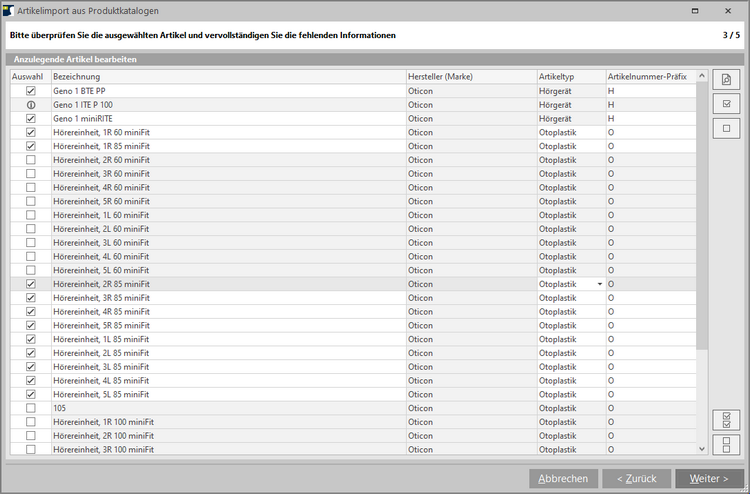The width and height of the screenshot is (750, 494).
Task: Check the Hörereinheit, 2R 60 miniFit checkbox
Action: point(31,160)
